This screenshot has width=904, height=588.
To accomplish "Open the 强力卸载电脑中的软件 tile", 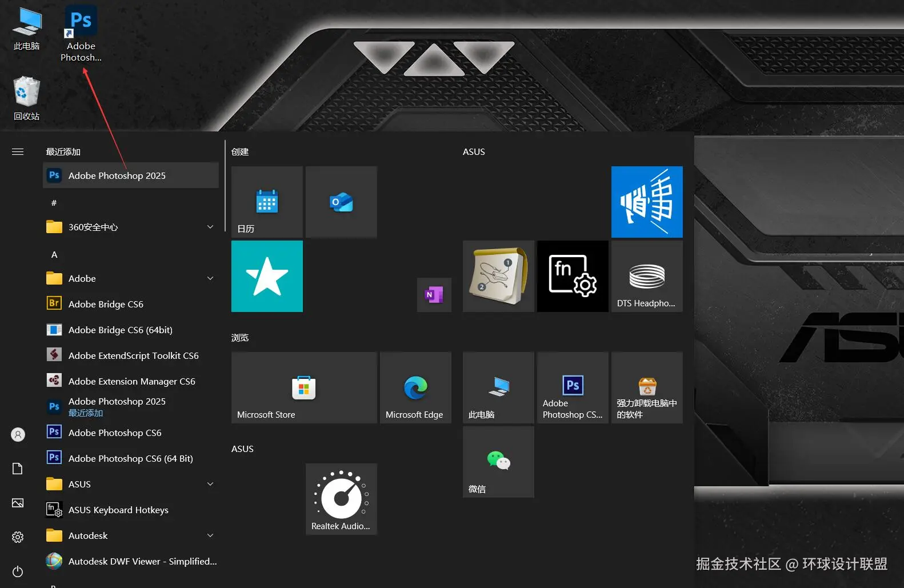I will [647, 387].
